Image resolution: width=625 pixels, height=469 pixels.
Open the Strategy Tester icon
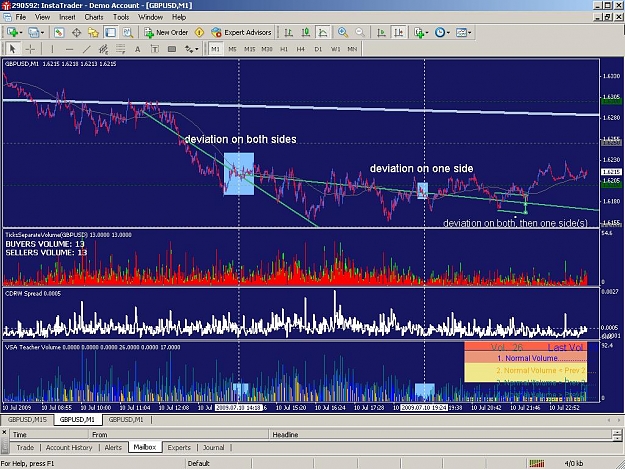128,33
